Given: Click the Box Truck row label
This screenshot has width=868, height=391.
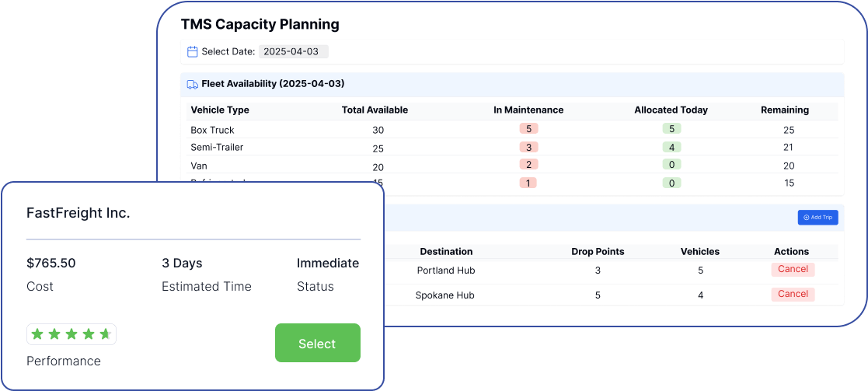Looking at the screenshot, I should [213, 130].
